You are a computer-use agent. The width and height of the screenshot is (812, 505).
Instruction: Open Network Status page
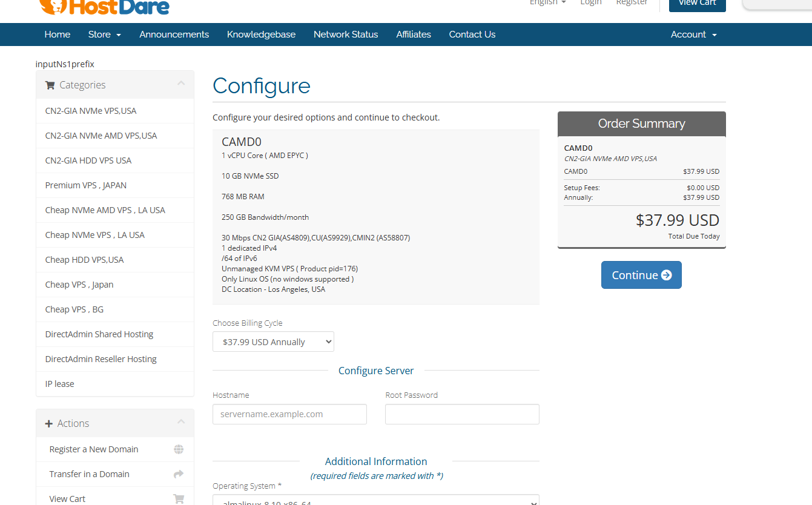tap(346, 35)
